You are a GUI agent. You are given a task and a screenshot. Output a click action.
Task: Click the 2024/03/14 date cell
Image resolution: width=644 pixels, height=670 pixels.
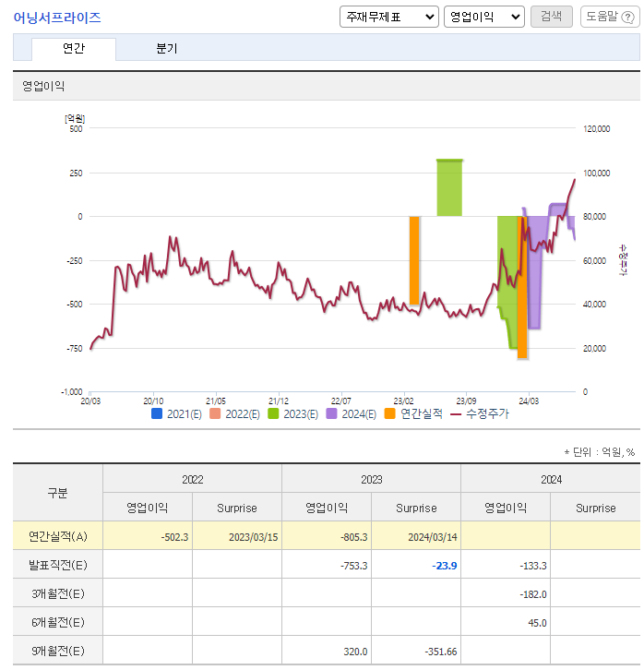pyautogui.click(x=416, y=536)
